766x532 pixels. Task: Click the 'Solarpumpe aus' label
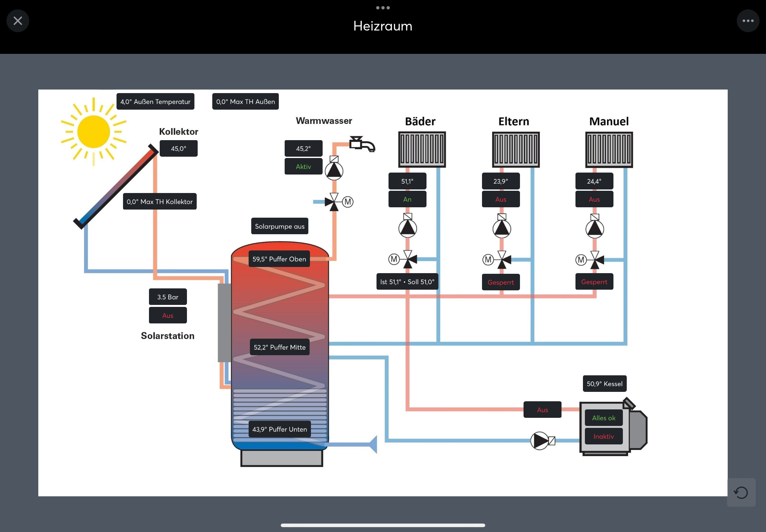pyautogui.click(x=279, y=226)
